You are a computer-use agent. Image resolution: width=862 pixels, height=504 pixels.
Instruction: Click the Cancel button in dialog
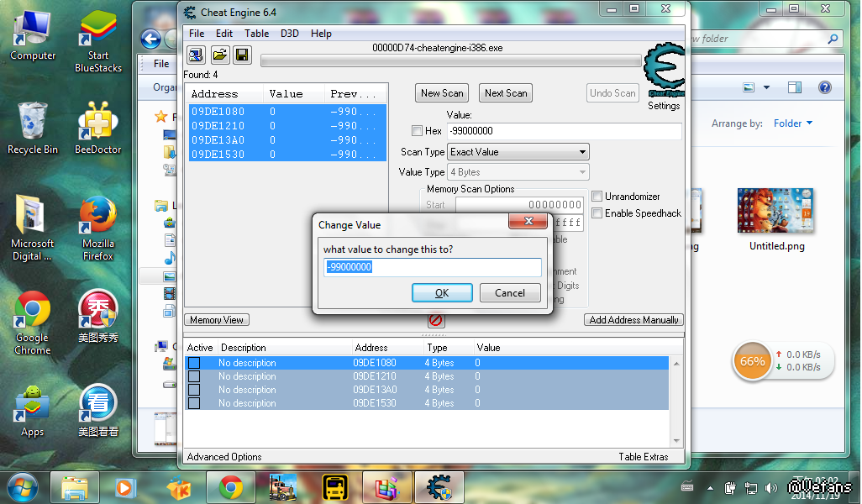pos(510,293)
